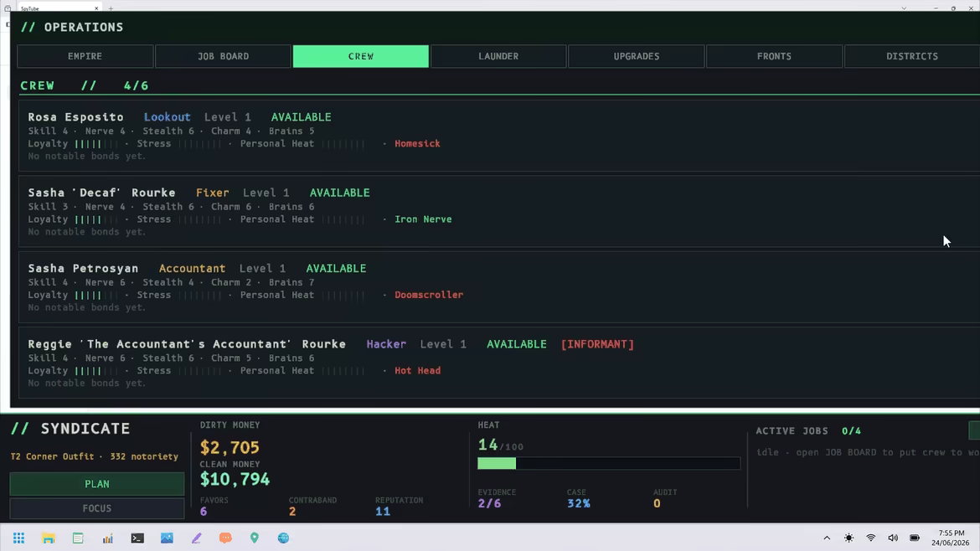The width and height of the screenshot is (980, 551).
Task: Open the taskbar clock showing 7:55 PM
Action: (x=952, y=538)
